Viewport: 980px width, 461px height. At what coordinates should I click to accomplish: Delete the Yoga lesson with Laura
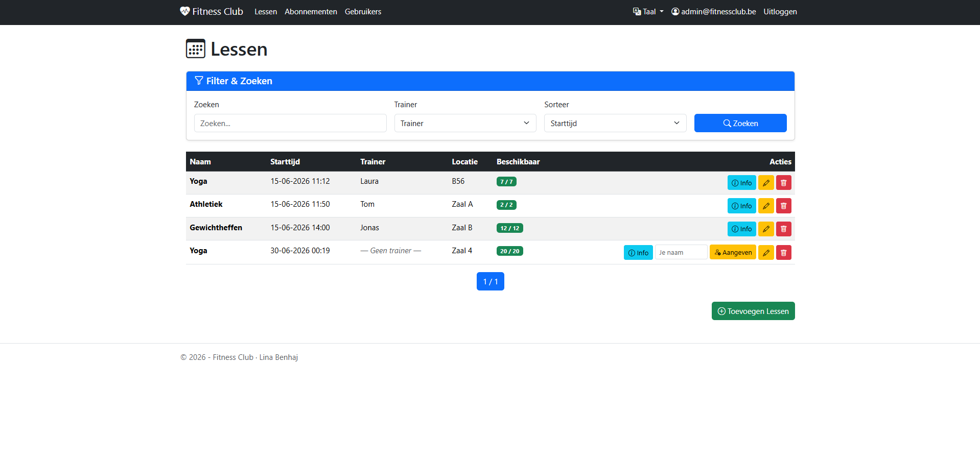click(783, 183)
